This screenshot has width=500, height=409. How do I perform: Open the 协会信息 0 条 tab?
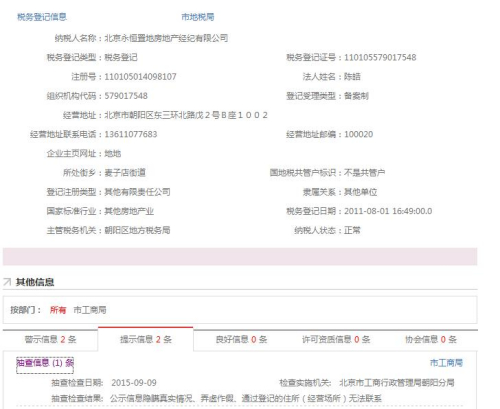[430, 339]
